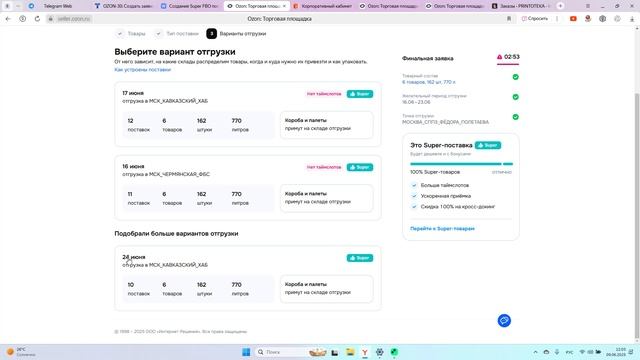Open the Перейти к Super-товарам link
640x360 pixels.
point(442,229)
